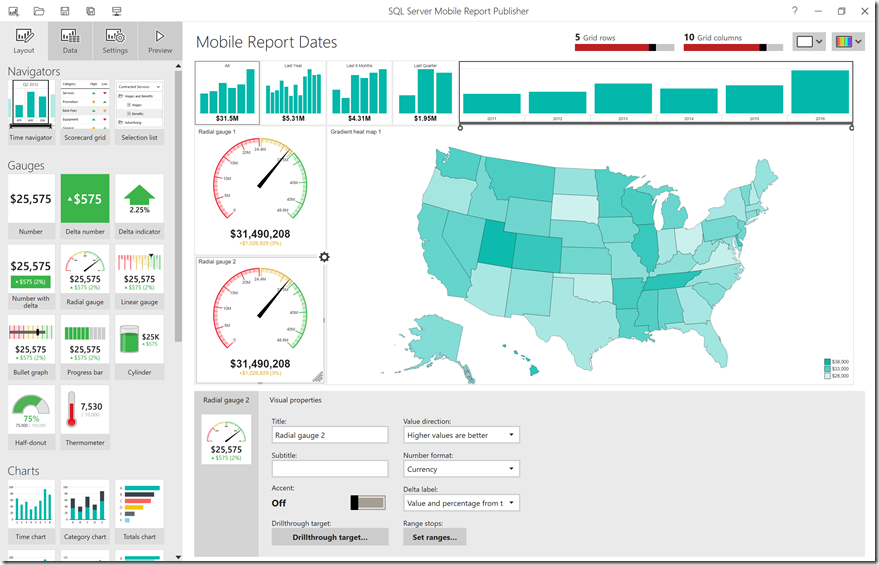The height and width of the screenshot is (565, 879).
Task: Toggle the Accent switch
Action: click(367, 503)
